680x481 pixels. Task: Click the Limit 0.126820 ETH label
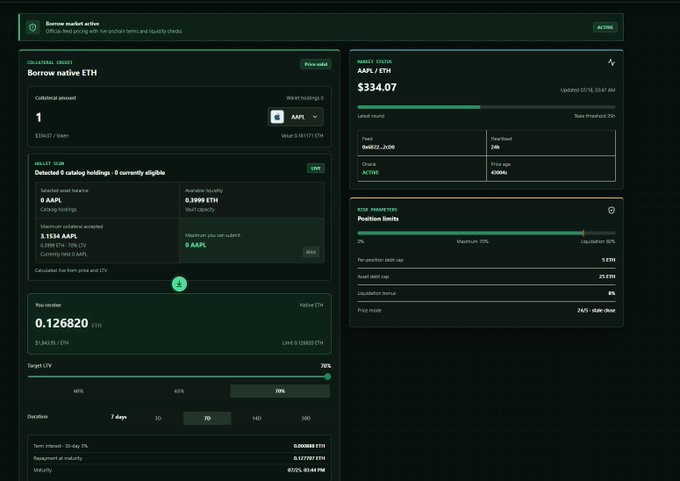point(302,343)
